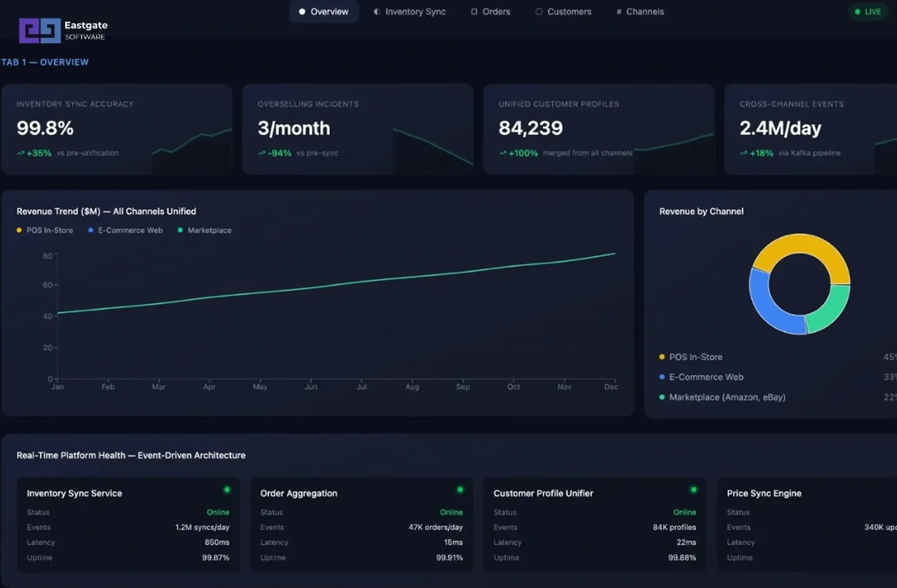Open the Cross-Channel Events card
Screen dimensions: 897x588
(x=811, y=129)
